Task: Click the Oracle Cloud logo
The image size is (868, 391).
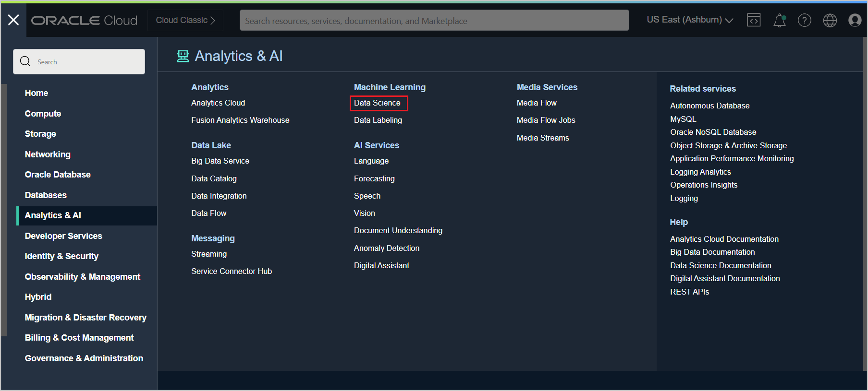Action: tap(85, 20)
